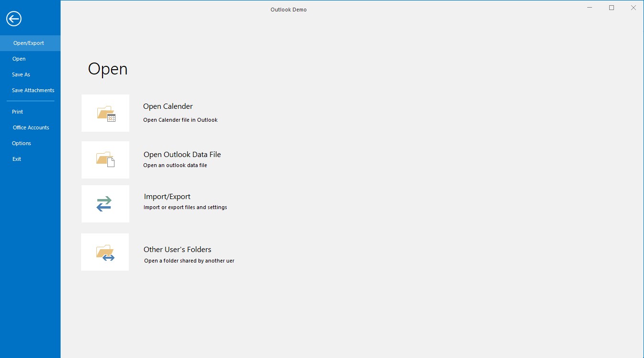Image resolution: width=644 pixels, height=358 pixels.
Task: Click the large 'Open' page heading
Action: (108, 69)
